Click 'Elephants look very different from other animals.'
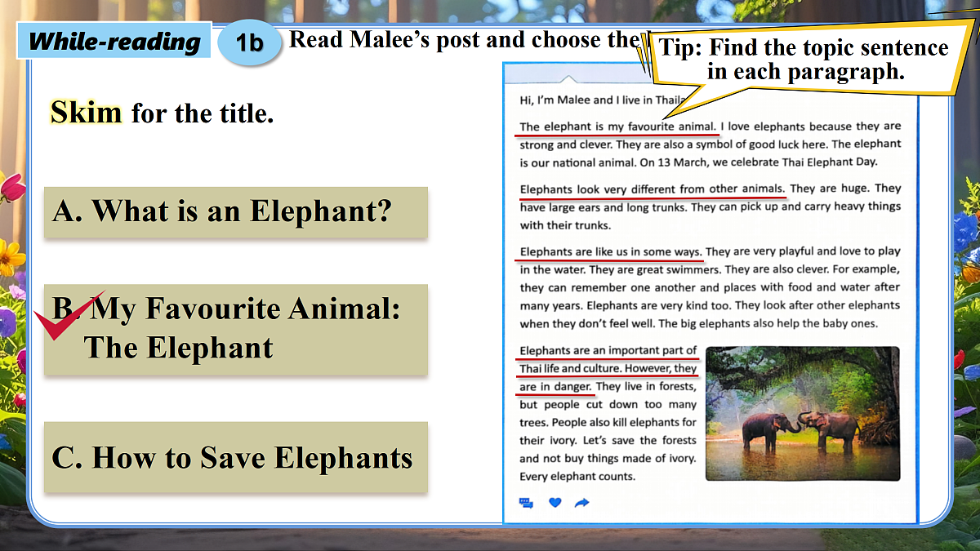Image resolution: width=980 pixels, height=551 pixels. (x=652, y=189)
